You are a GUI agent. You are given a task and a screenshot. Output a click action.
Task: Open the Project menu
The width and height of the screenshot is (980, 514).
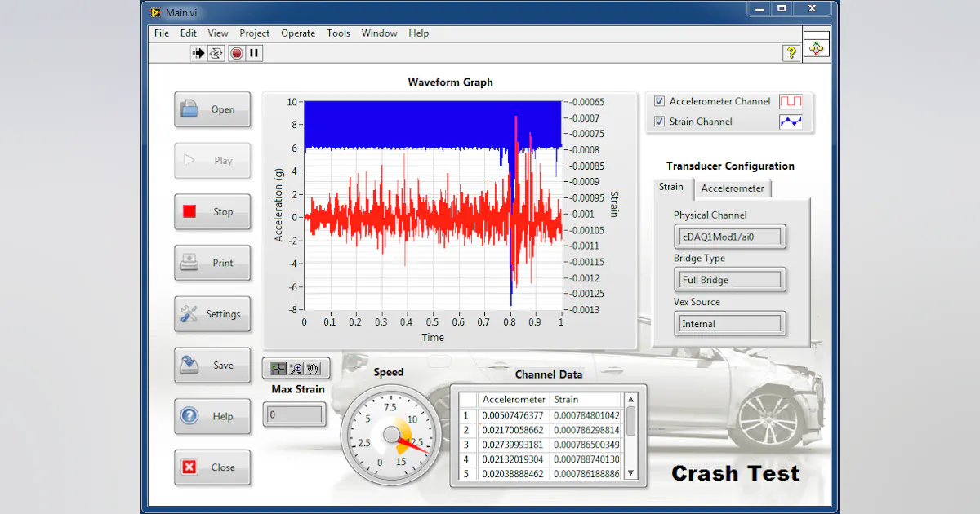(255, 33)
